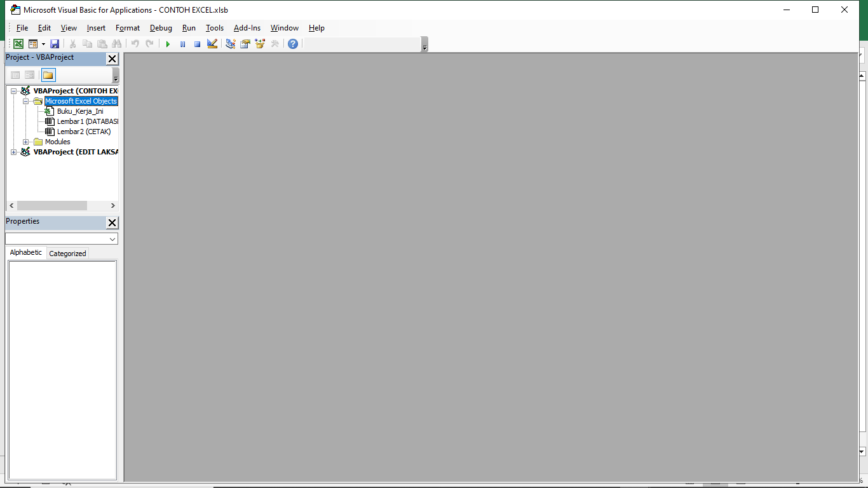Screen dimensions: 868x488
Task: Open the Run menu
Action: coord(189,28)
